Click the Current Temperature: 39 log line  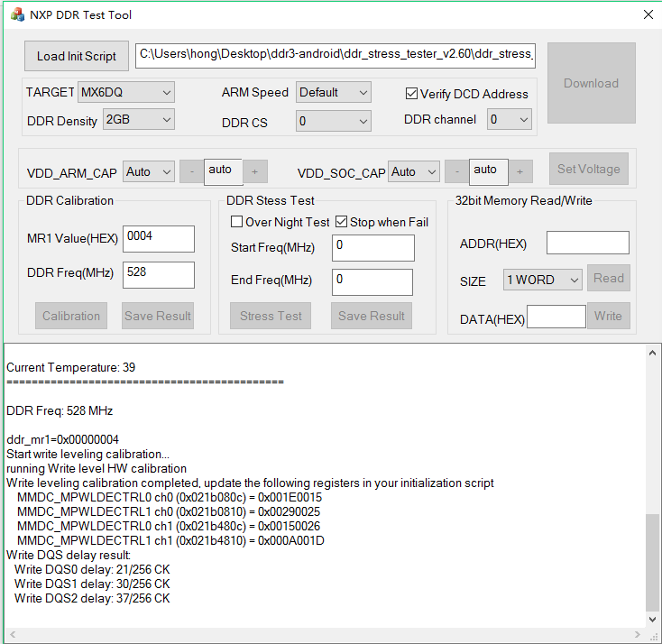[x=71, y=367]
